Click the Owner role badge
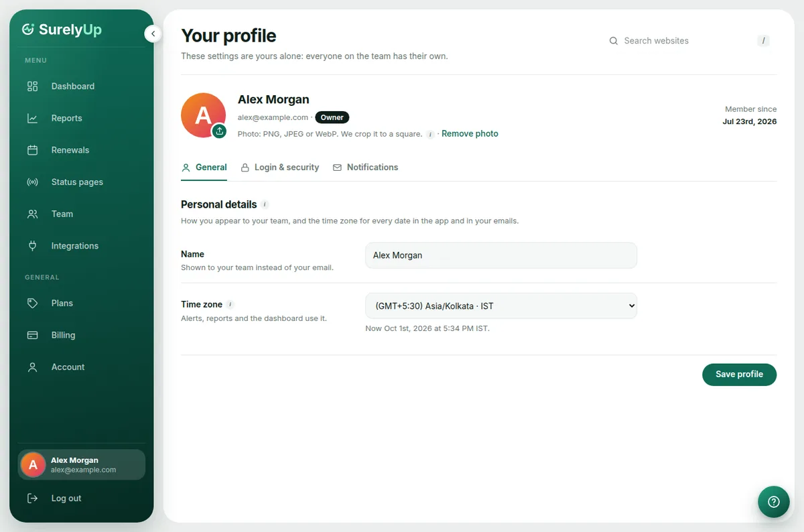804x532 pixels. 332,117
